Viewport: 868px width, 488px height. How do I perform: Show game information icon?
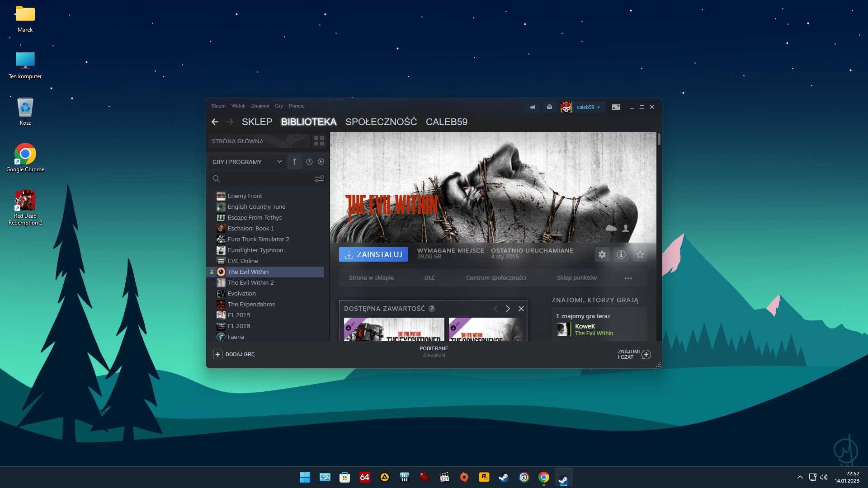click(x=621, y=254)
